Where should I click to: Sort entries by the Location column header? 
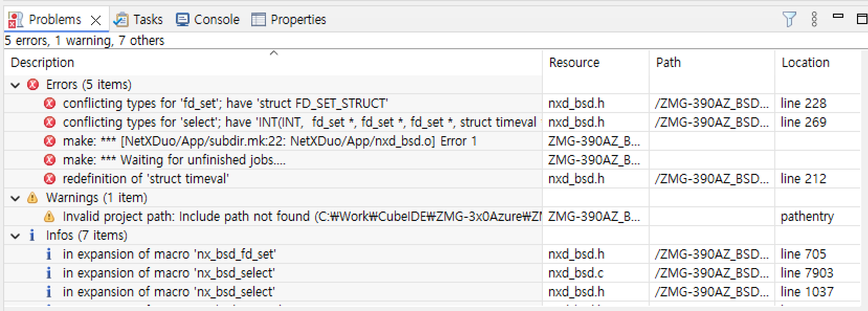[x=806, y=62]
